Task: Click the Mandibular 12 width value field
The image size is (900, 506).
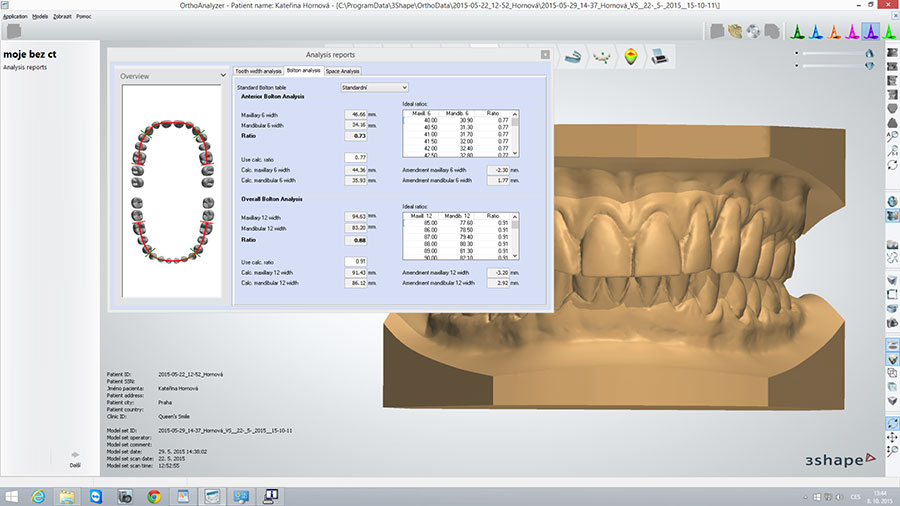Action: click(x=355, y=228)
